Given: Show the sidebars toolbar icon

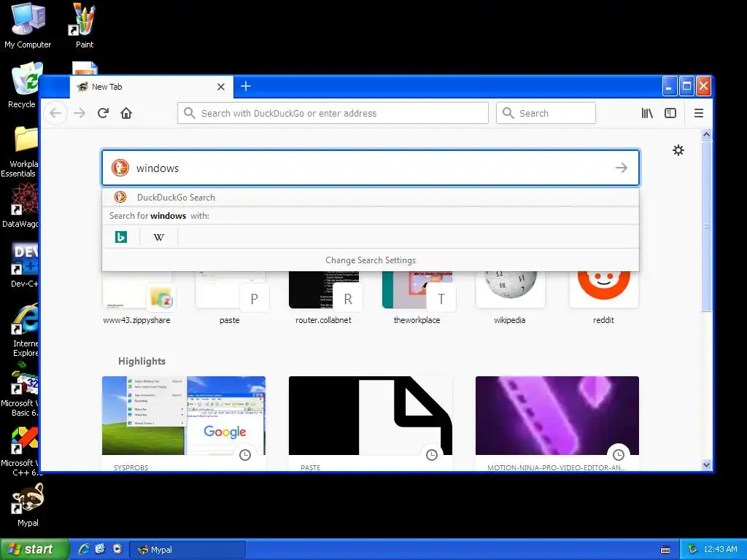Looking at the screenshot, I should (670, 113).
